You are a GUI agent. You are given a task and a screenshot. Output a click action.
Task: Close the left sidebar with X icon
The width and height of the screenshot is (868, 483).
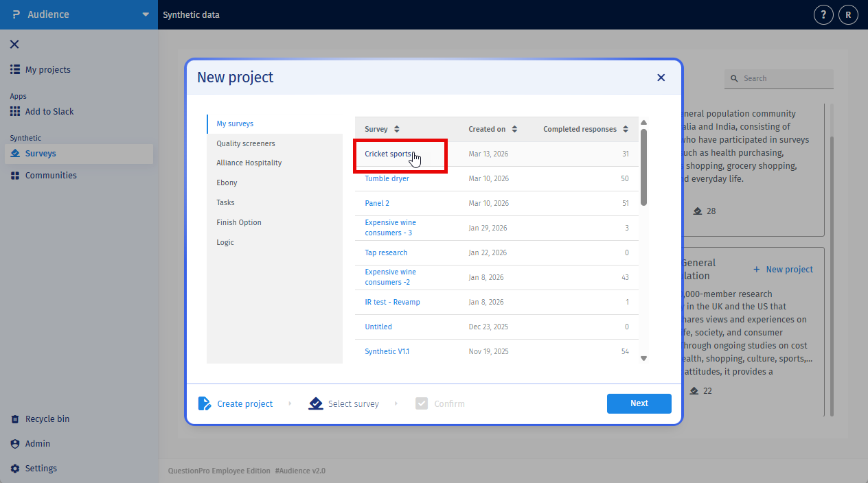[14, 45]
